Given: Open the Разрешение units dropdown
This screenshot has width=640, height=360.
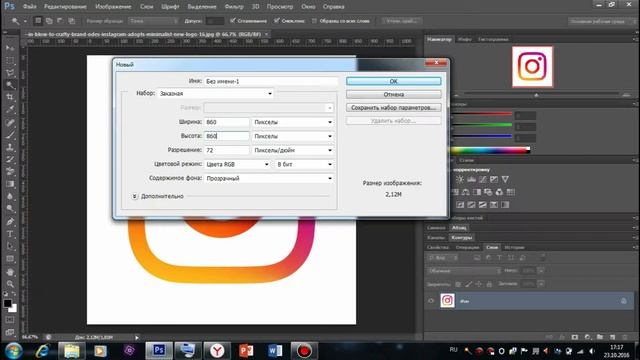Looking at the screenshot, I should coord(293,150).
